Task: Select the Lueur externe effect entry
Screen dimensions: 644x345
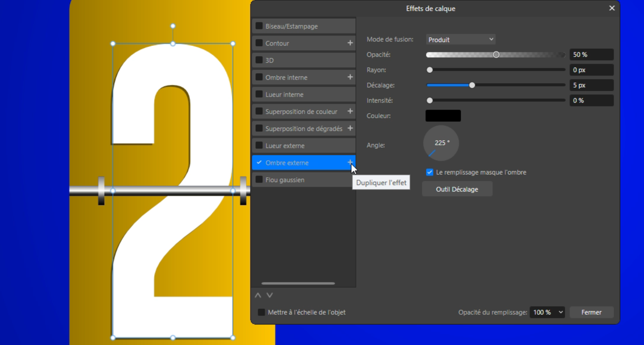Action: (285, 146)
